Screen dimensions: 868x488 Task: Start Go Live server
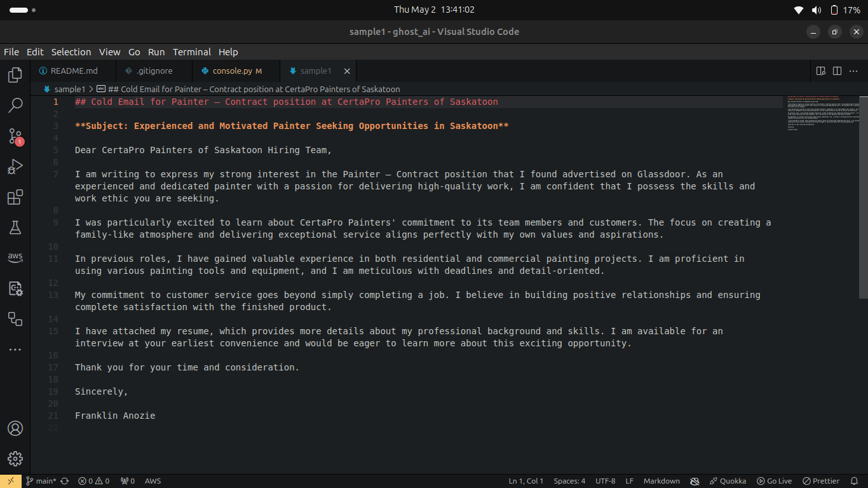(775, 481)
